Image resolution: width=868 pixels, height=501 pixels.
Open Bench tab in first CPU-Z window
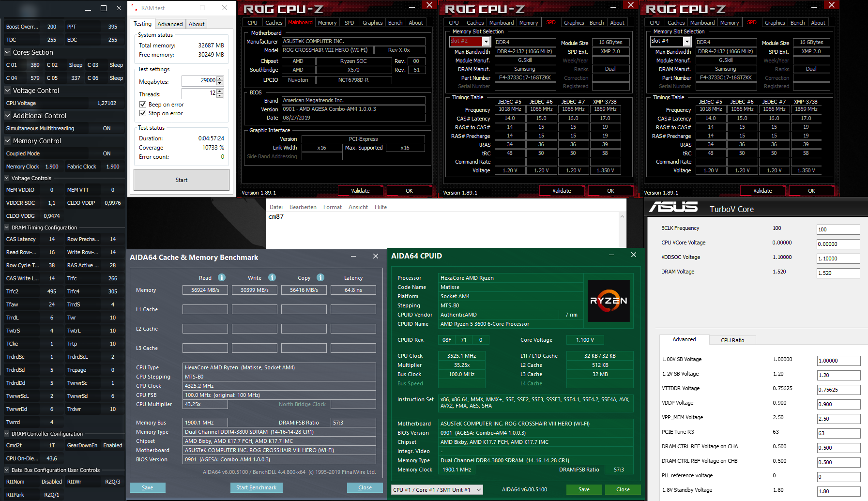click(x=395, y=23)
